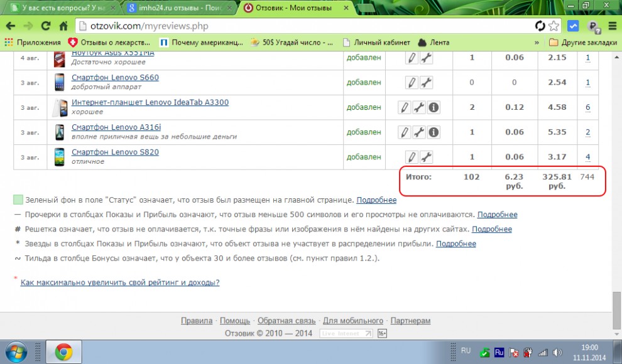The height and width of the screenshot is (364, 622).
Task: Close the Отзовик - Мои отзывы tab
Action: (346, 8)
